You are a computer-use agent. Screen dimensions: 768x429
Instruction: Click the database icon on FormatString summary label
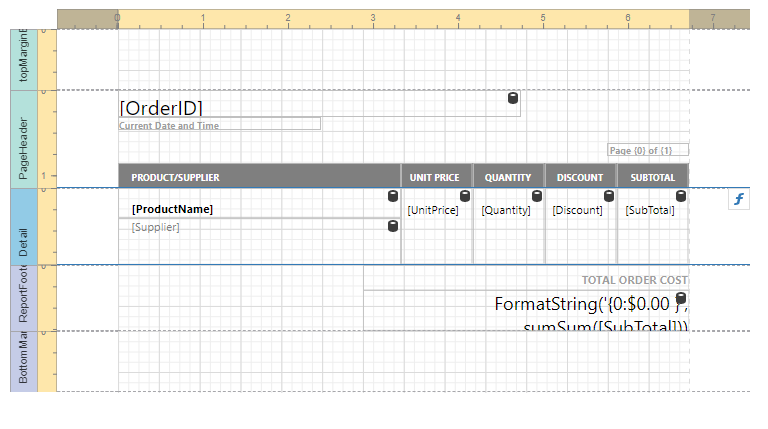point(681,299)
